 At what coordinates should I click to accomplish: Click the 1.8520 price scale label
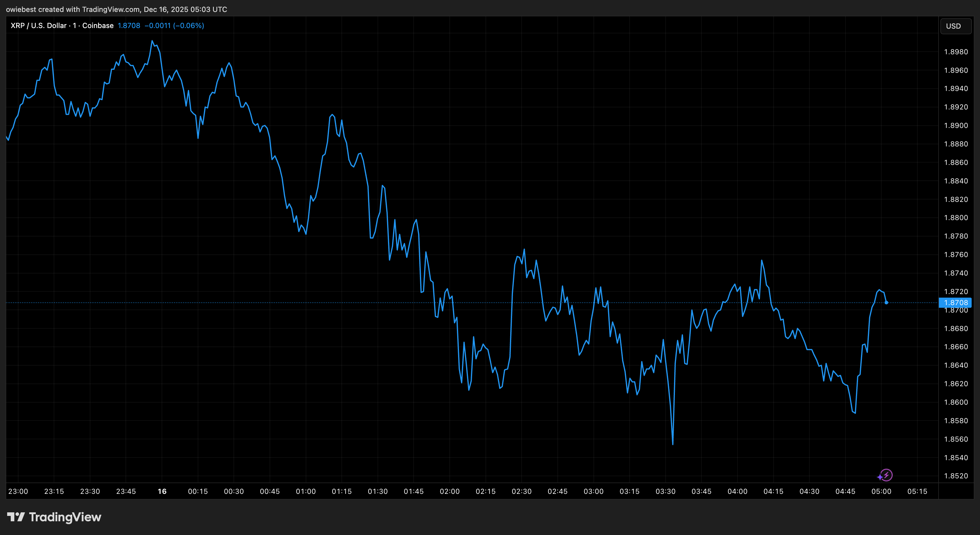coord(956,476)
